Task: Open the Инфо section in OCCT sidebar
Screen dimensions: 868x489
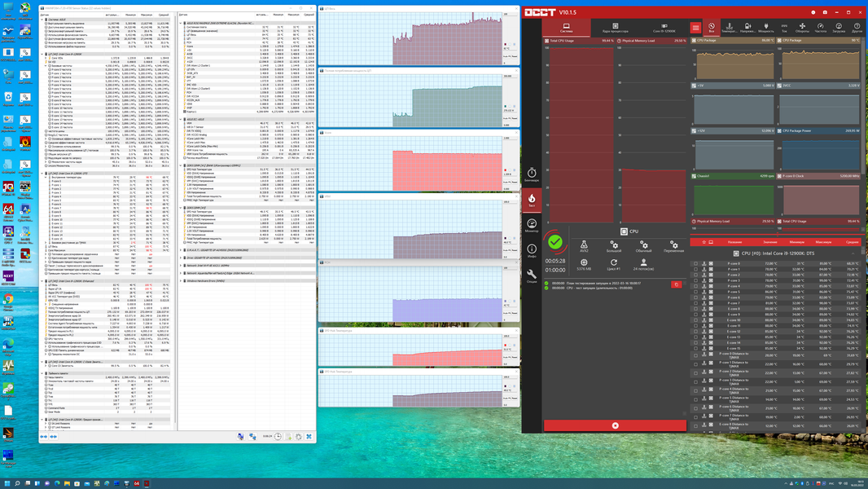Action: pos(532,251)
